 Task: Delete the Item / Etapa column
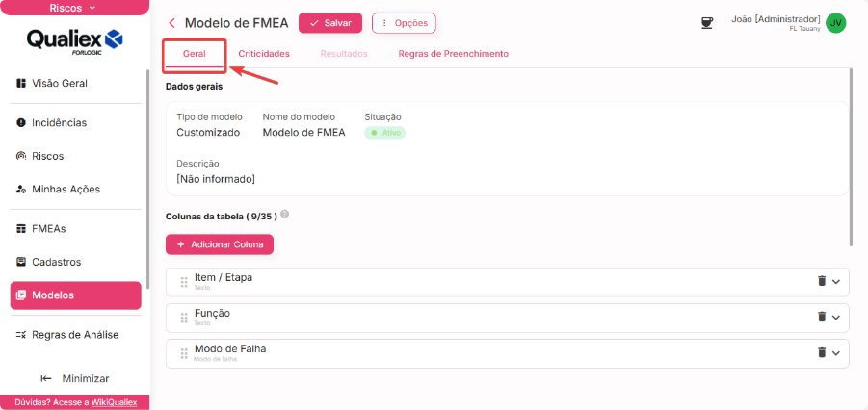point(822,281)
